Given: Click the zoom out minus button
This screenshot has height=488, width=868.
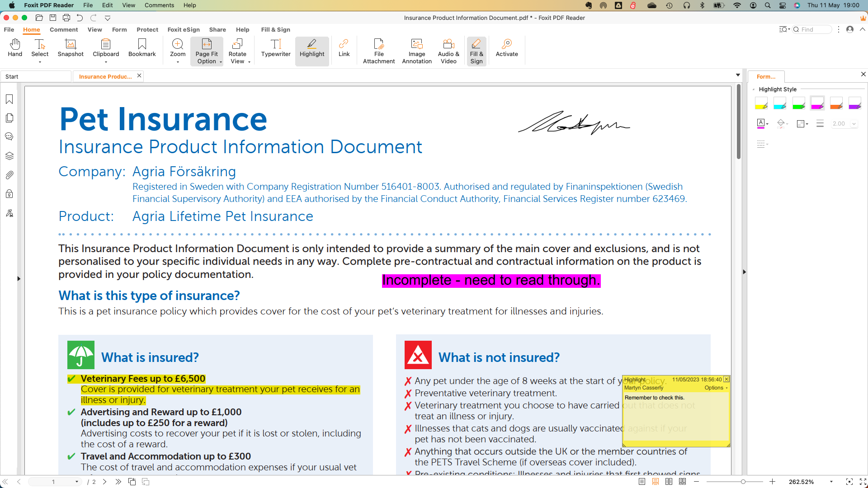Looking at the screenshot, I should [x=697, y=482].
